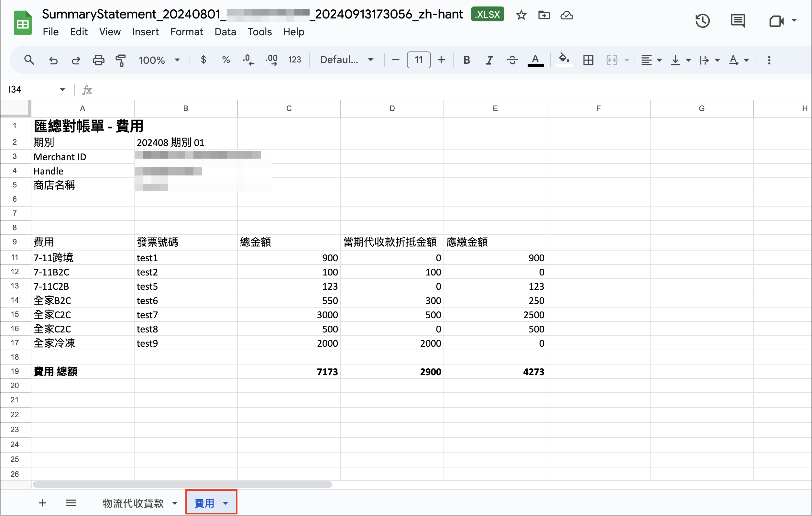
Task: Format as currency with dollar icon
Action: (x=203, y=60)
